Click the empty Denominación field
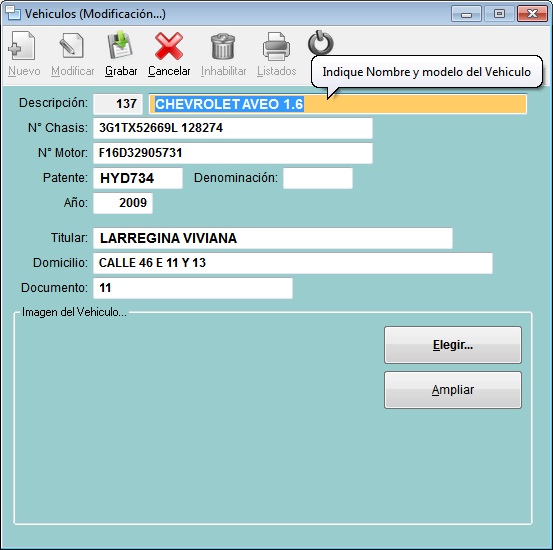This screenshot has height=550, width=553. [x=318, y=178]
